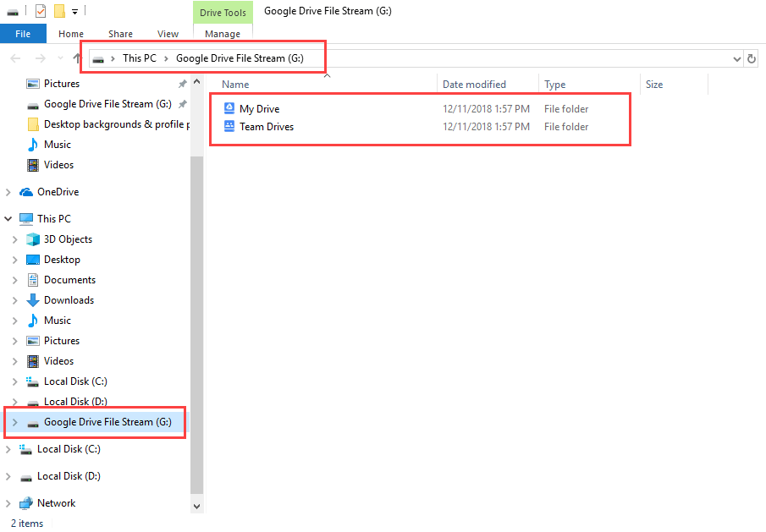The height and width of the screenshot is (532, 766).
Task: Click navigation pane scrollbar up arrow
Action: (x=197, y=81)
